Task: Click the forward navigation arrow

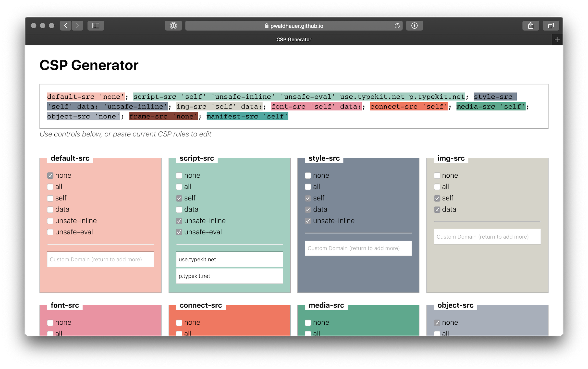Action: coord(77,25)
